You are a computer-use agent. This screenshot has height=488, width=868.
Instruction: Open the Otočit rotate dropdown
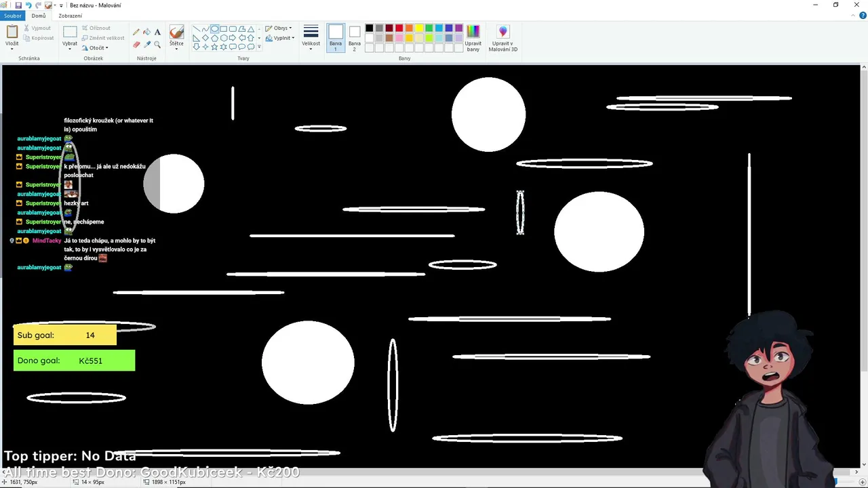click(96, 48)
